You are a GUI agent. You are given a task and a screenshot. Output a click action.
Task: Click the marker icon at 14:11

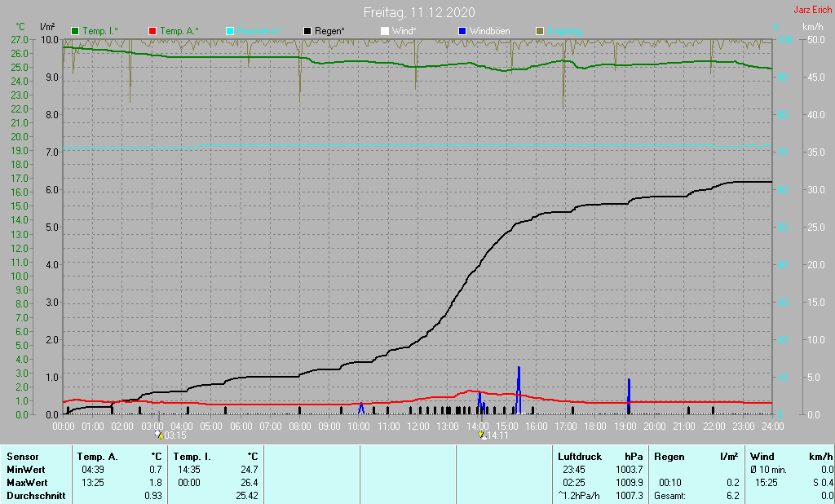click(482, 435)
